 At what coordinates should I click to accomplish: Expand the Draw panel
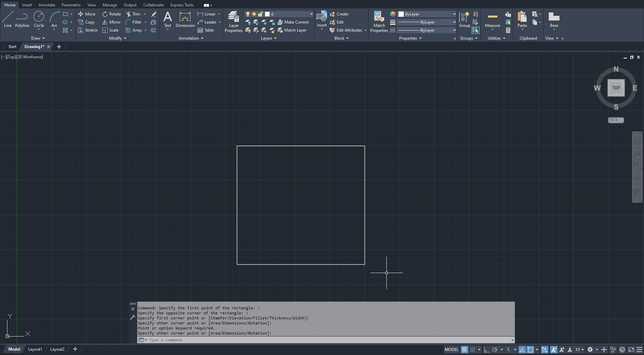[38, 38]
